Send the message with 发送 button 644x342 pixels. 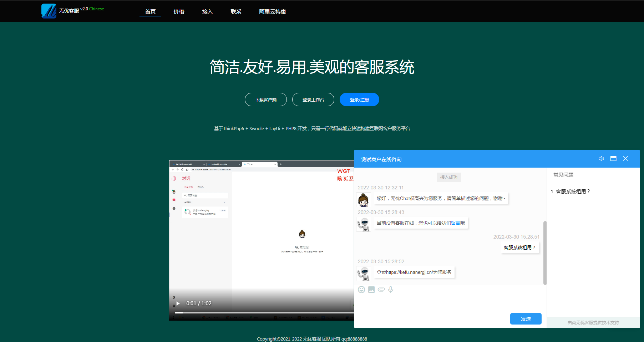pos(526,319)
